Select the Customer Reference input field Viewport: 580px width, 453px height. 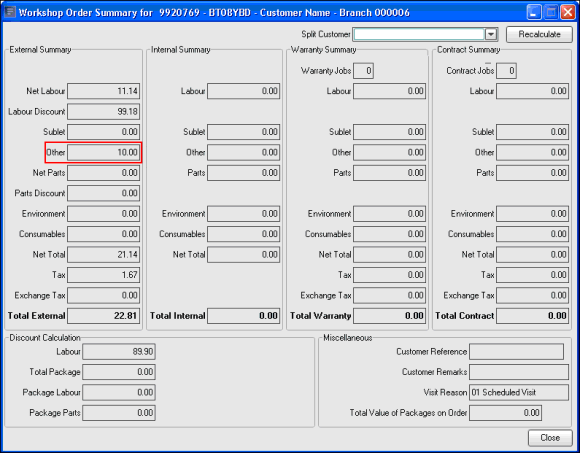(516, 352)
